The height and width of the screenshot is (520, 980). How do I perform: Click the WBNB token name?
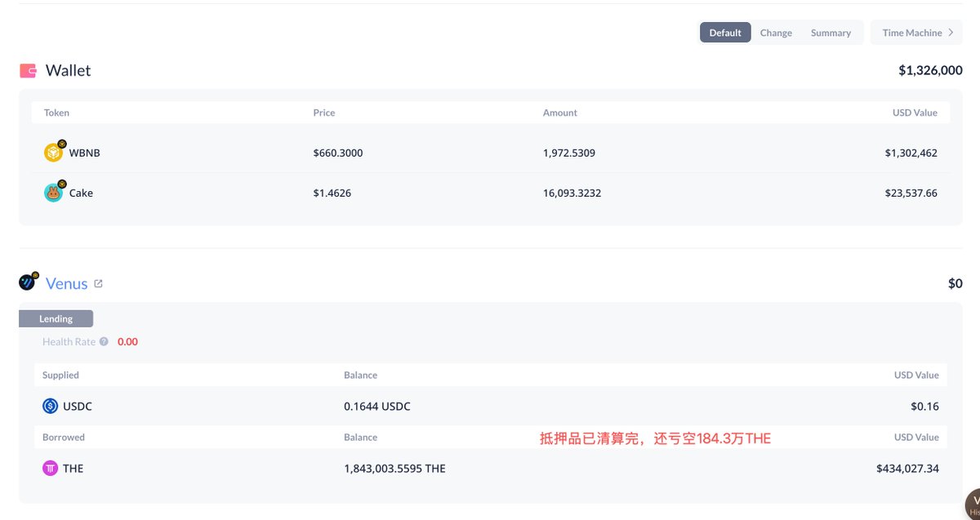[x=85, y=153]
